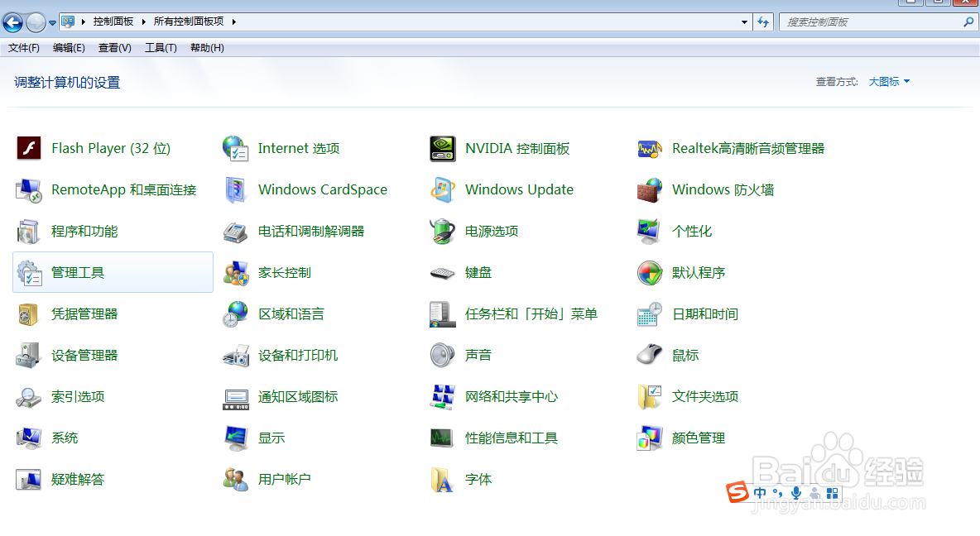
Task: Click the Windows 防火墙 label text
Action: click(723, 190)
